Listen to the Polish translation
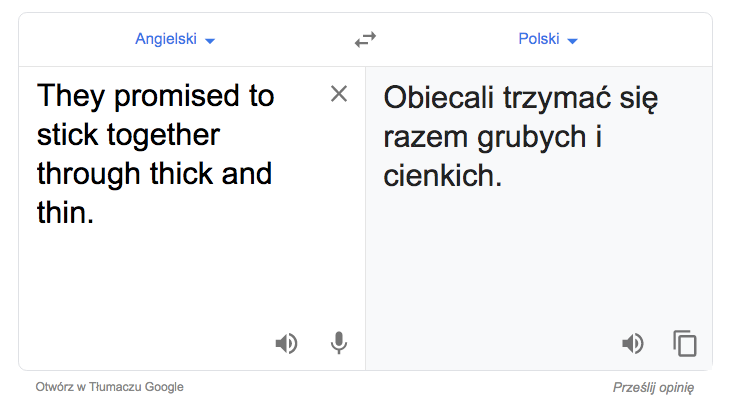 tap(633, 344)
